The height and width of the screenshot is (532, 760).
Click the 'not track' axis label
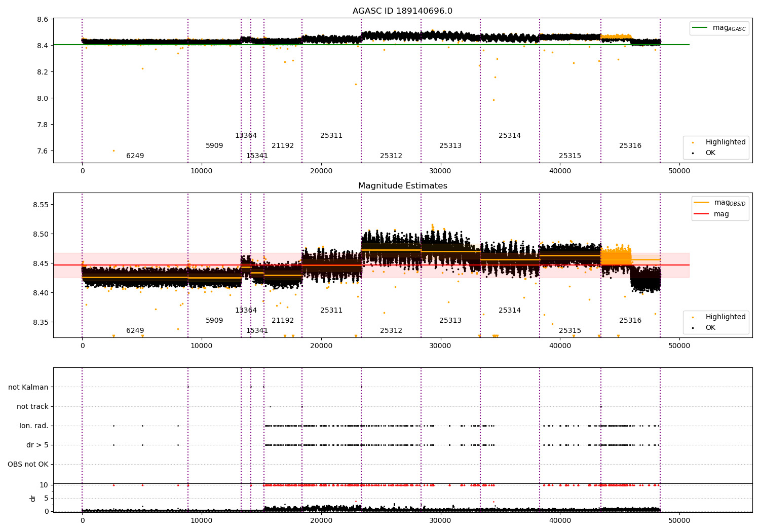coord(32,406)
